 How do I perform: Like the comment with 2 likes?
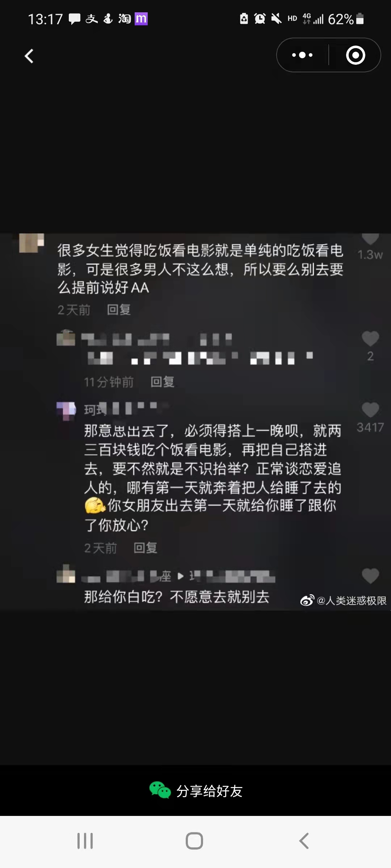(x=370, y=339)
